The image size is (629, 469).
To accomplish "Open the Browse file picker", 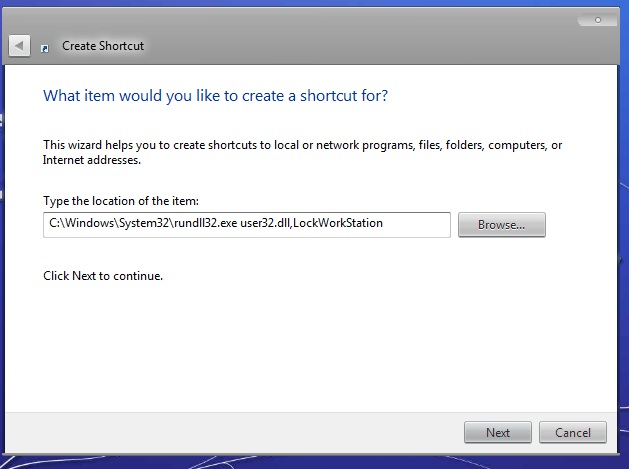I will point(501,224).
